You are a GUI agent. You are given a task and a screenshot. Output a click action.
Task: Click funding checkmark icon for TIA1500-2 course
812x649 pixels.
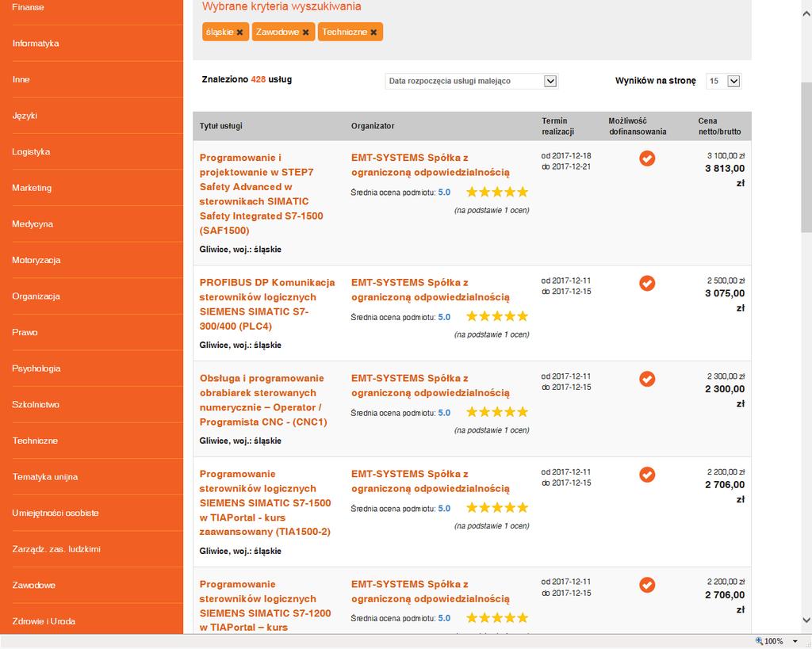pos(647,475)
